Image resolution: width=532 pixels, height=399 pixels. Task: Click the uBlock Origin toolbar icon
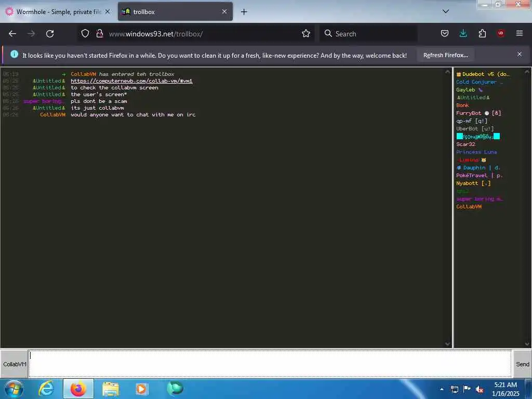(x=501, y=33)
